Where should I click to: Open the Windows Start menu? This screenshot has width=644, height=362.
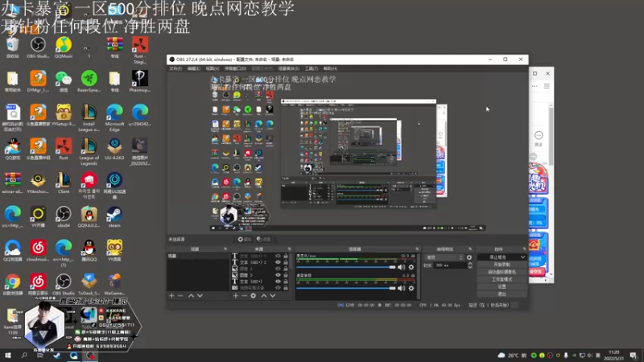click(8, 356)
